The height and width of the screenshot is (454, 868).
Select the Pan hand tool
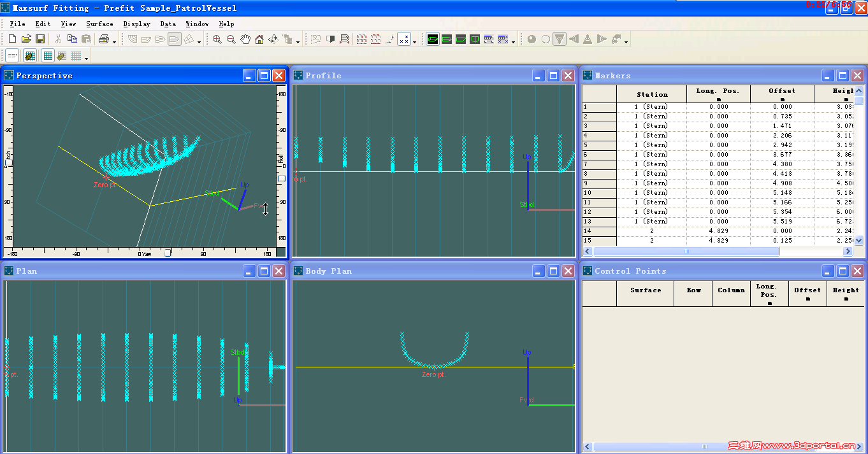pyautogui.click(x=245, y=39)
